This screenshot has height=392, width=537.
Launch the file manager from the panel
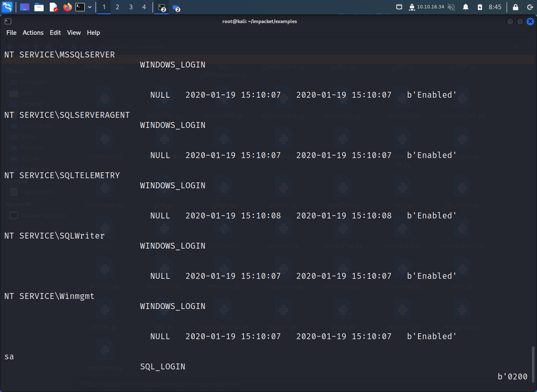pos(39,7)
